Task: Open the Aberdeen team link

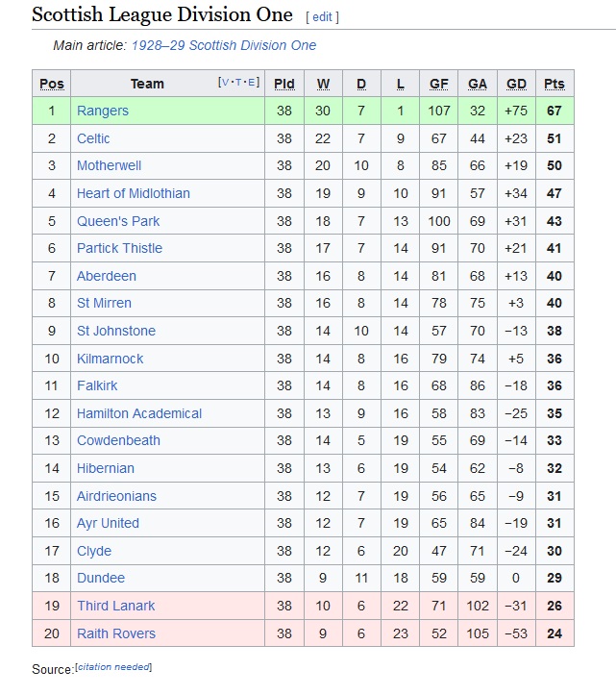Action: 107,276
